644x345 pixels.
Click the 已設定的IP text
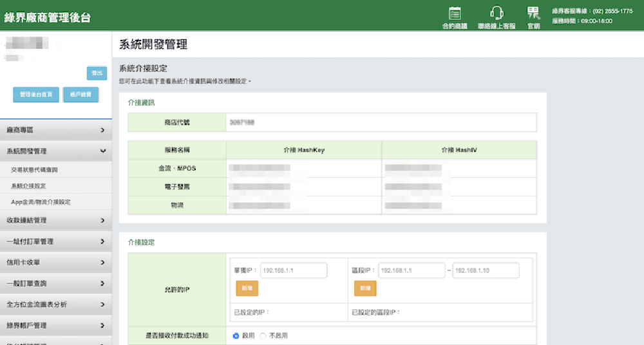tap(251, 313)
